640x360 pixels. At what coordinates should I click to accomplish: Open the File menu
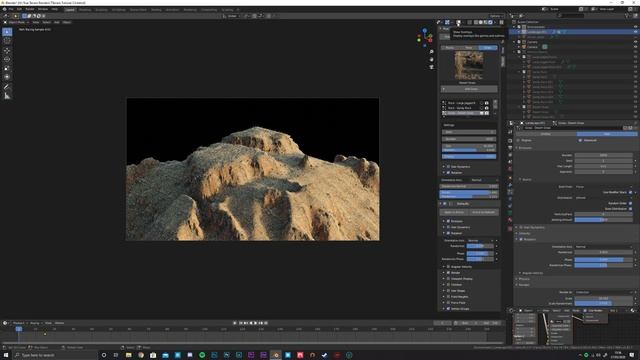click(11, 9)
